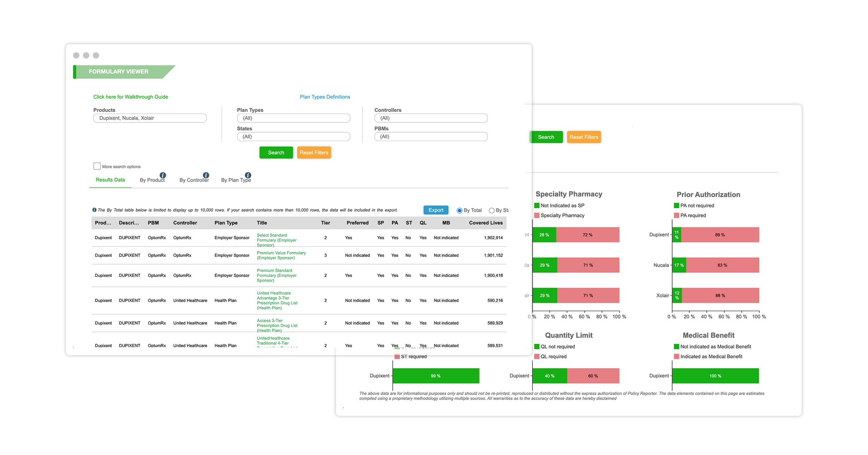The image size is (868, 455).
Task: Switch to the By Product tab
Action: click(x=152, y=180)
